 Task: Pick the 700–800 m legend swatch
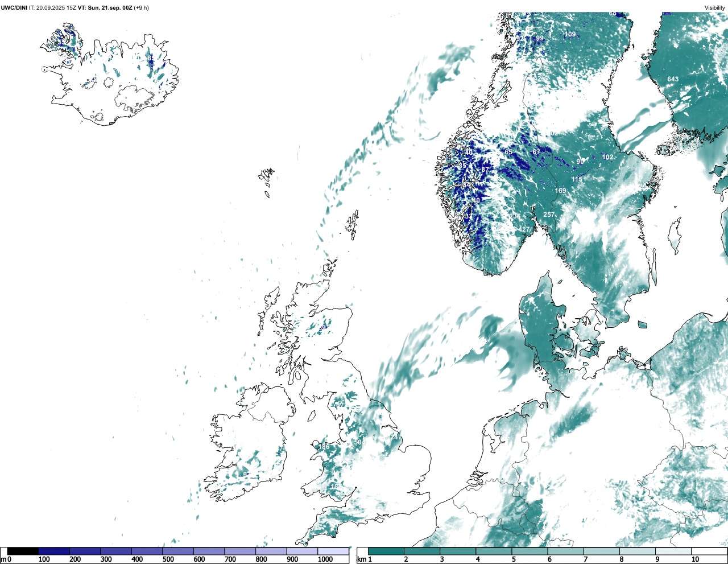coord(240,551)
